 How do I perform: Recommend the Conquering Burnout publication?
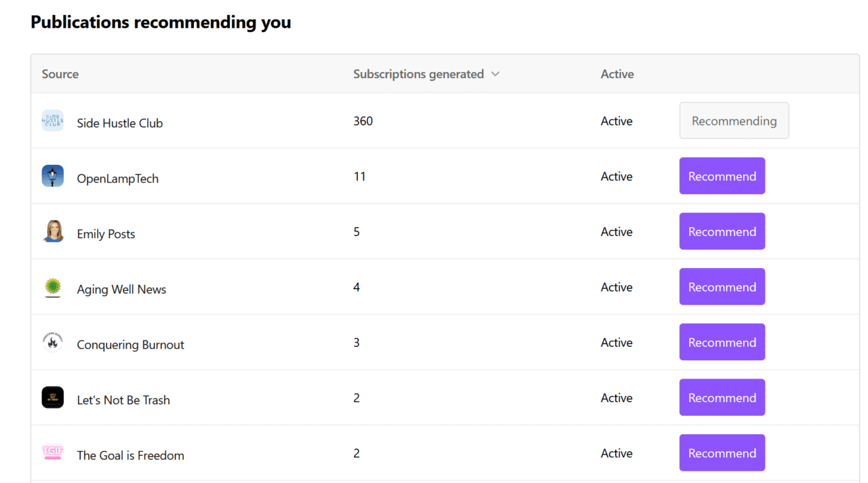pyautogui.click(x=722, y=343)
